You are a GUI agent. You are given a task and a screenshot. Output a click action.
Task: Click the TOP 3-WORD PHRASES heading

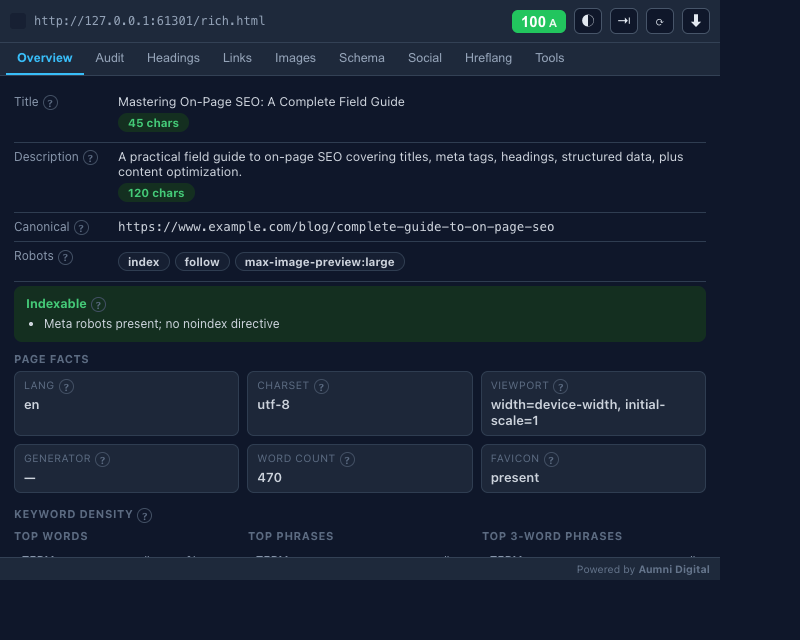552,536
